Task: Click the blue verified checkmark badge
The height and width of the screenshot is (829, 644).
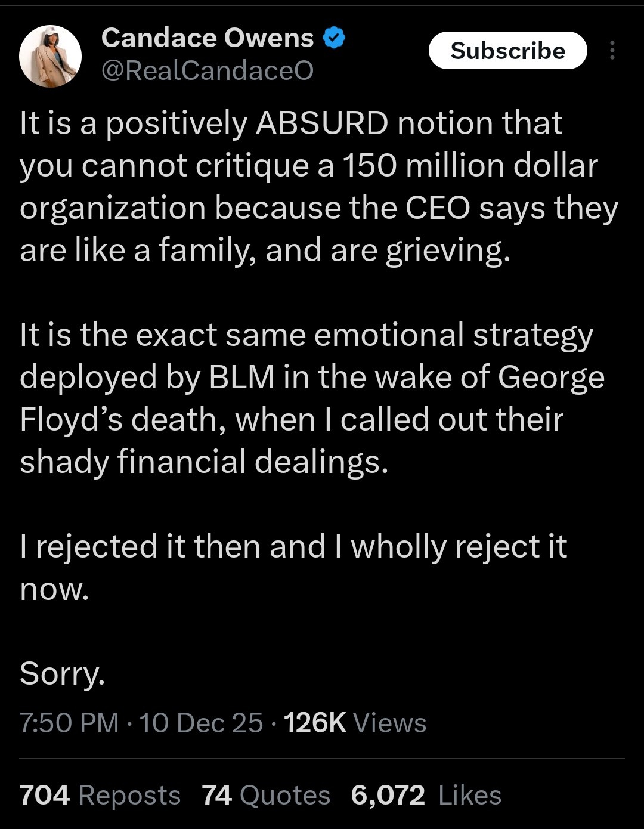Action: (334, 39)
